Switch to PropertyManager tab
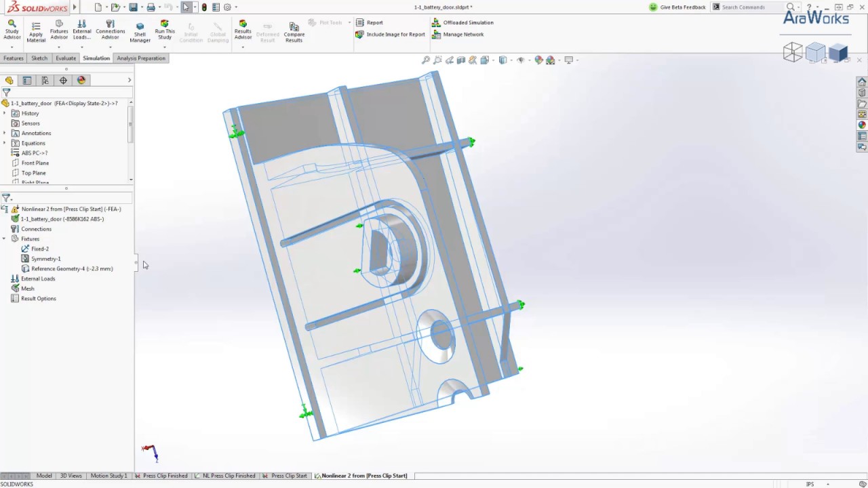The image size is (868, 488). coord(27,81)
